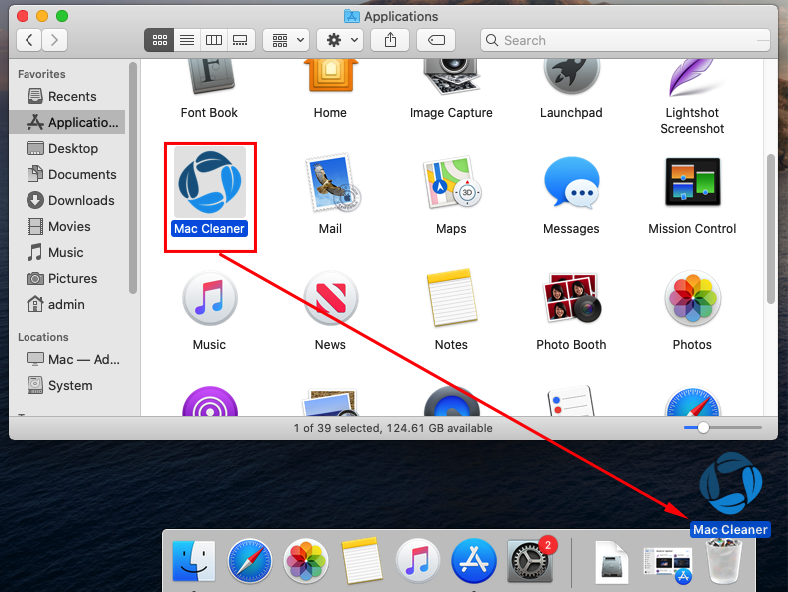788x592 pixels.
Task: Select the Notes app in Finder
Action: 451,298
